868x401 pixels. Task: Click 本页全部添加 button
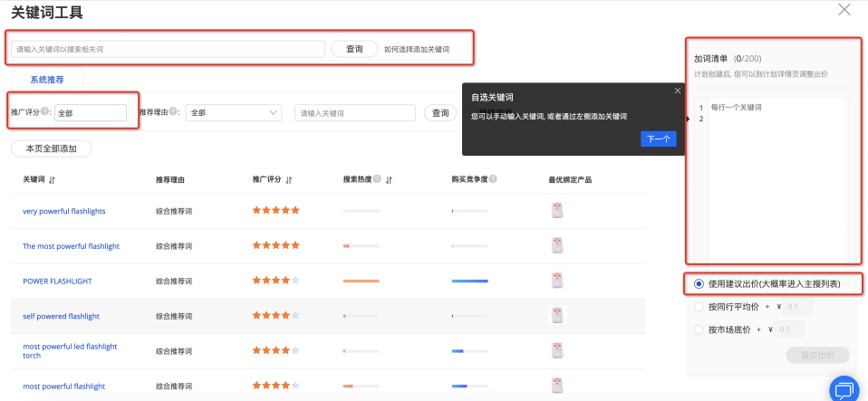[x=51, y=148]
